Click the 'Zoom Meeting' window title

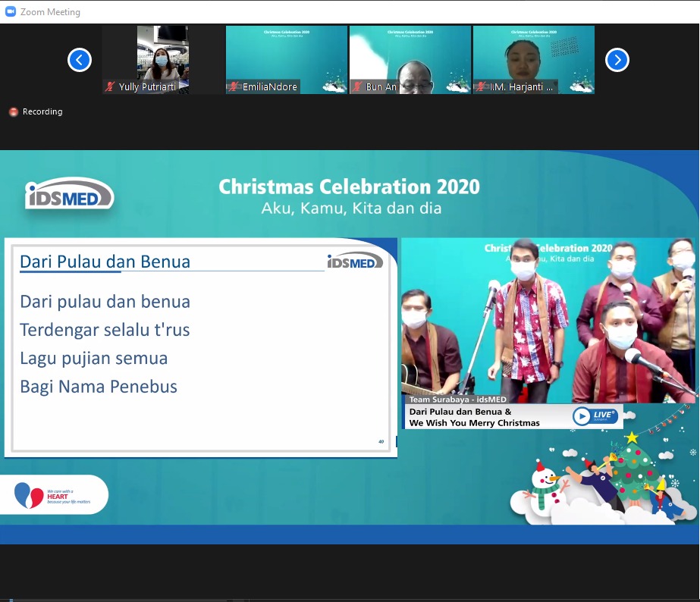tap(50, 12)
